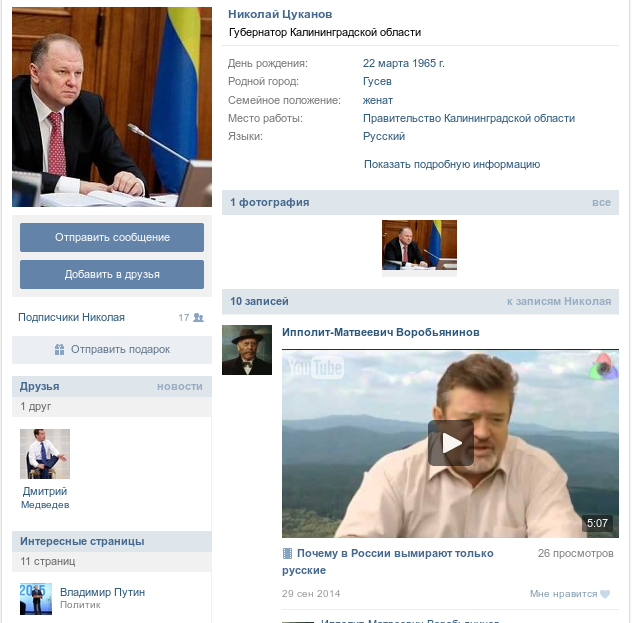The image size is (641, 623).
Task: Expand Показать подробную информацию
Action: (x=452, y=164)
